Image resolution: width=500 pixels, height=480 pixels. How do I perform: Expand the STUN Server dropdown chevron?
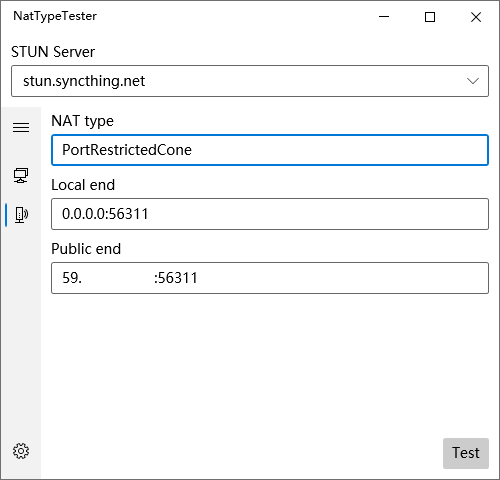[473, 81]
